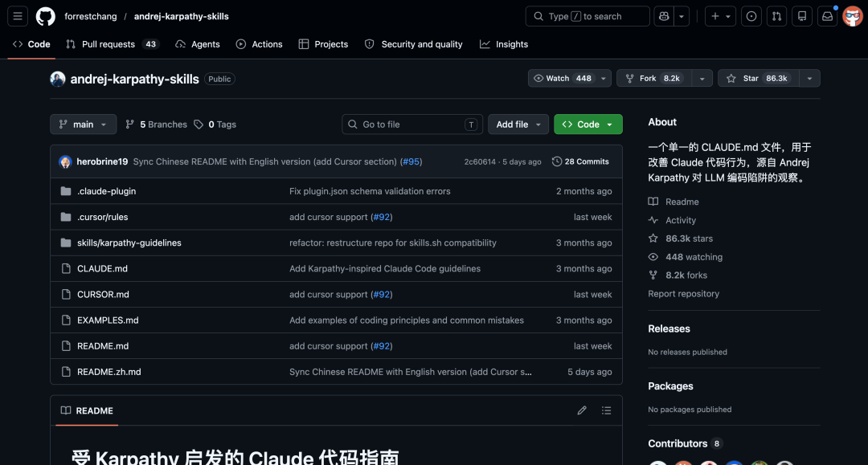The image size is (868, 465).
Task: Expand the Add file dropdown
Action: pos(518,124)
